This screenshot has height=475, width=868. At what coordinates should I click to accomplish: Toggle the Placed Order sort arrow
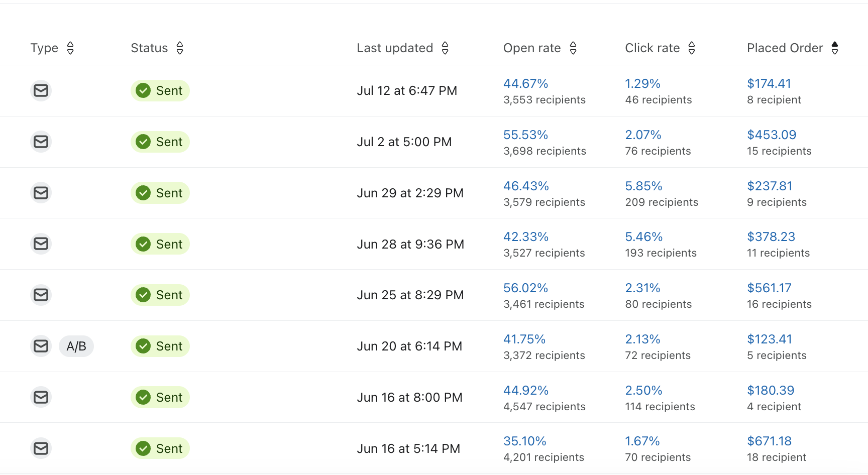pos(835,48)
